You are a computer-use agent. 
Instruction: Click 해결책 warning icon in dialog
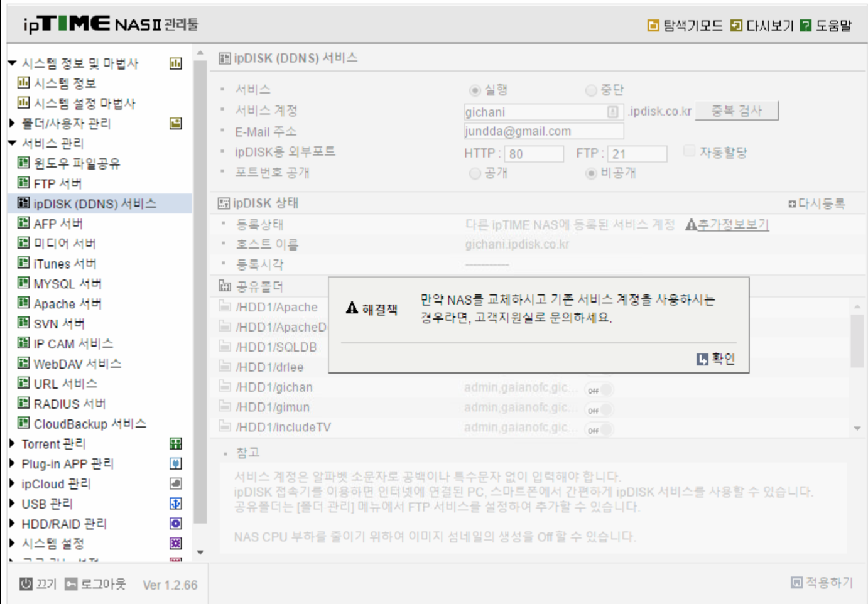[352, 308]
